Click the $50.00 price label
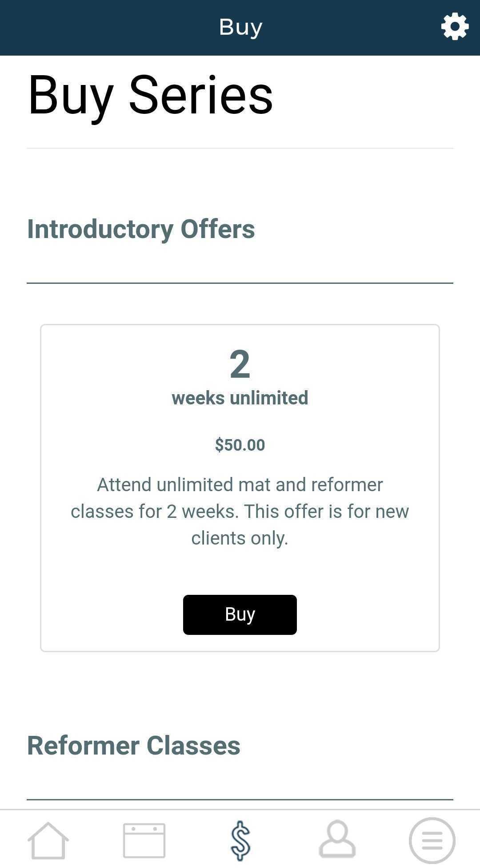This screenshot has width=480, height=868. point(240,445)
